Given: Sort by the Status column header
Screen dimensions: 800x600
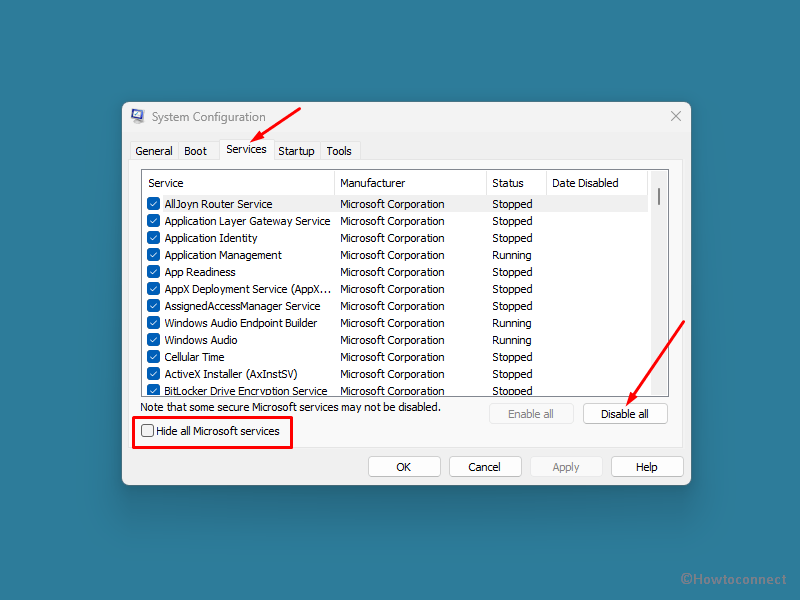Looking at the screenshot, I should click(x=516, y=183).
